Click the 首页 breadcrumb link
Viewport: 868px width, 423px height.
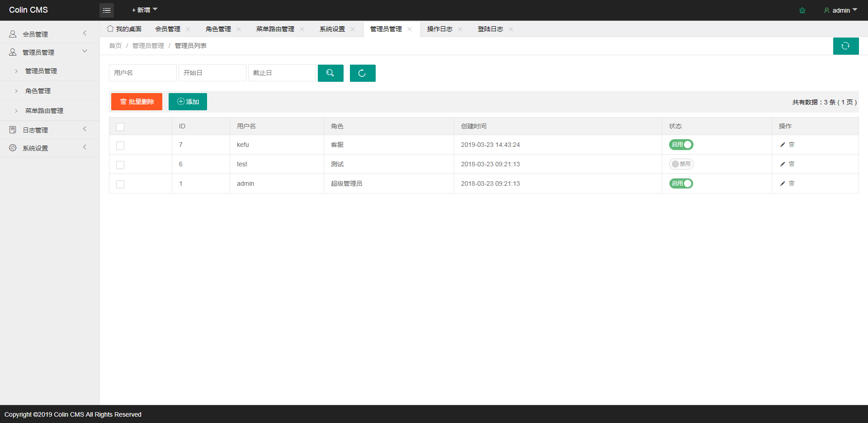pos(115,46)
